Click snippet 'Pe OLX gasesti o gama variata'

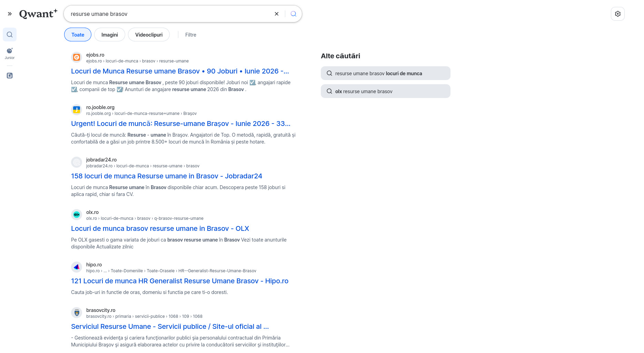coord(179,243)
